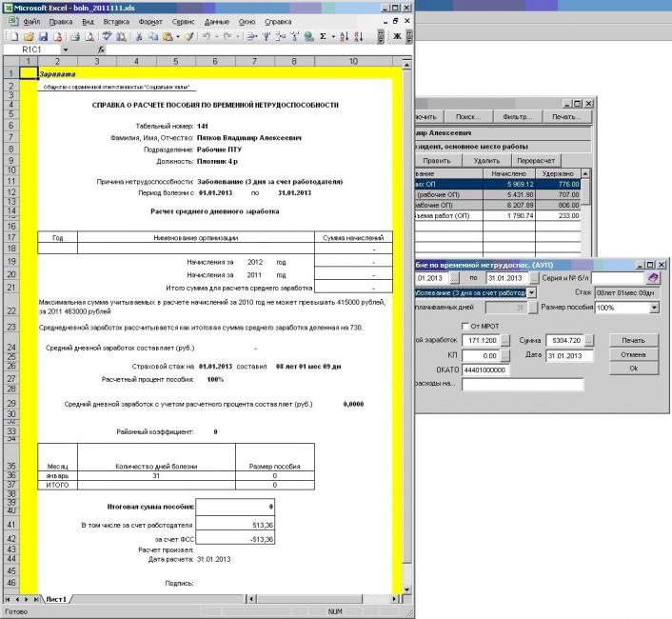
Task: Click the fx insert function icon
Action: [101, 49]
